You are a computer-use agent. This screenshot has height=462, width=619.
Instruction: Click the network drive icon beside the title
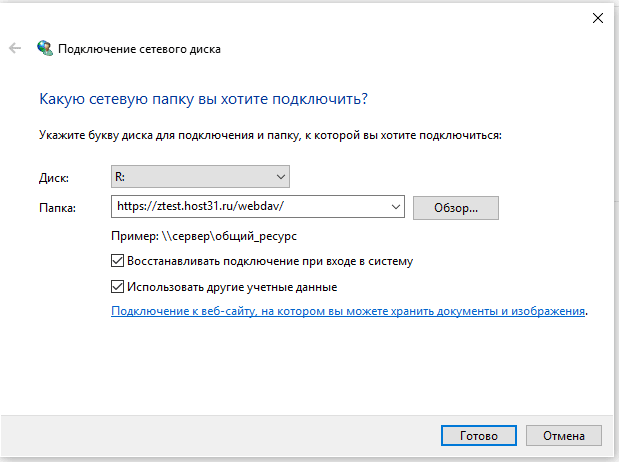[45, 48]
